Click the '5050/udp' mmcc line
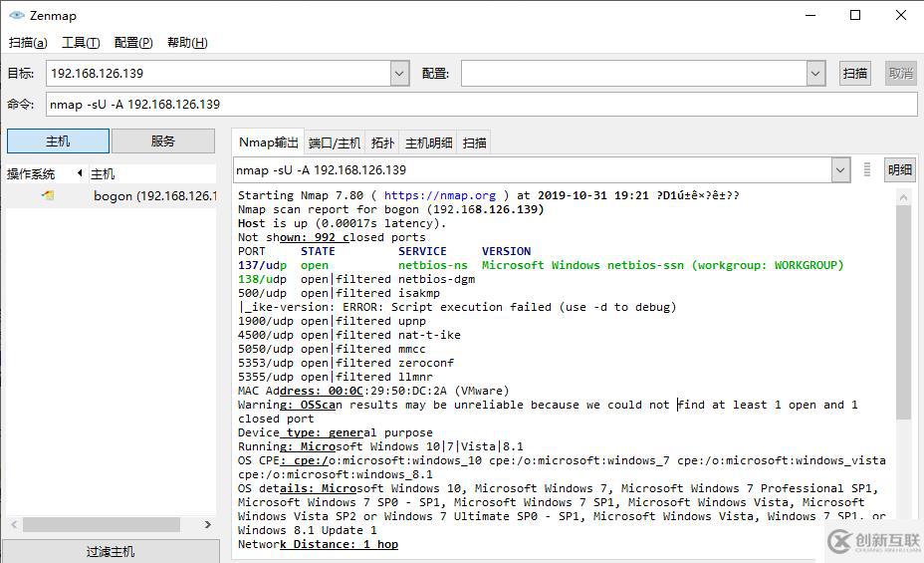924x563 pixels. click(x=332, y=349)
